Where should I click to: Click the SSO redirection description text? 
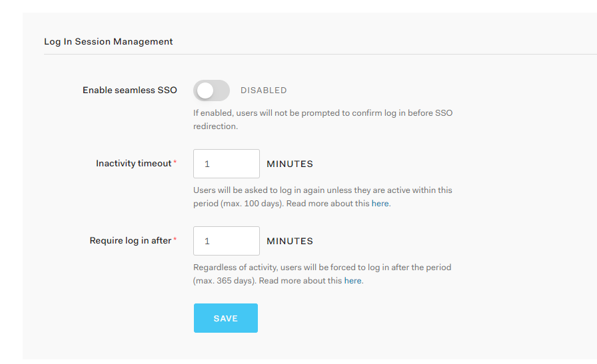coord(323,119)
